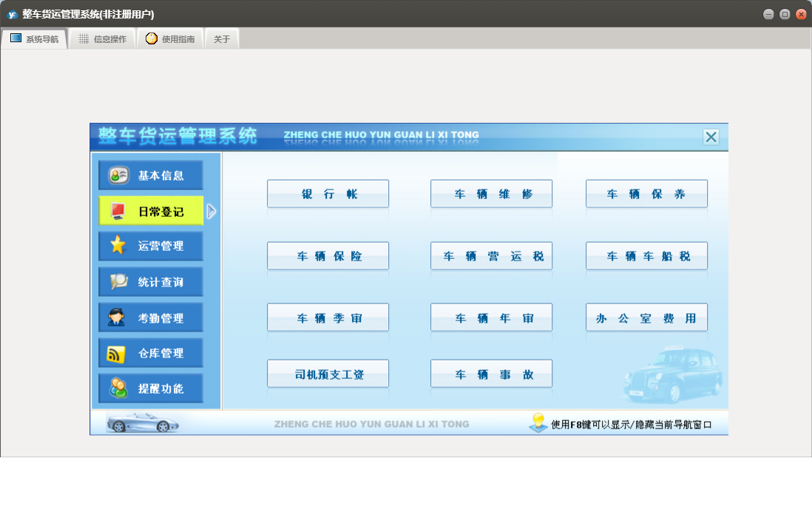Switch to 系统导航 tab
Viewport: 812px width, 532px height.
coord(34,39)
